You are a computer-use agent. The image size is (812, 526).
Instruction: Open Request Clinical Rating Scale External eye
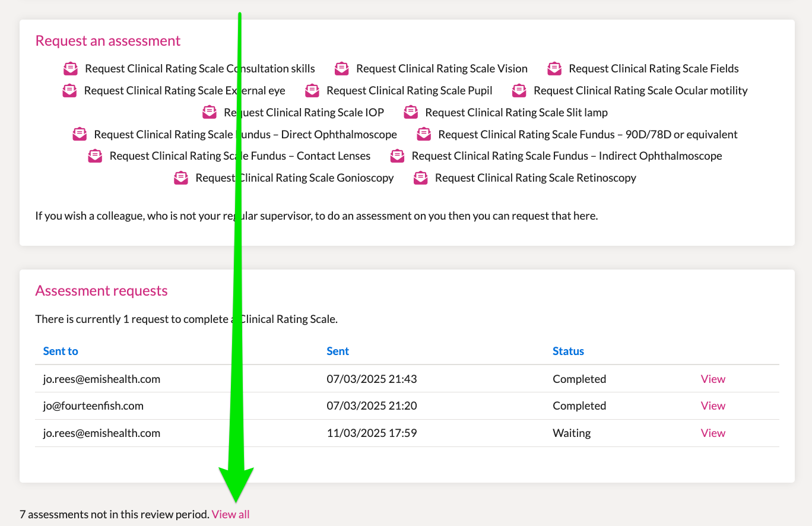coord(185,91)
